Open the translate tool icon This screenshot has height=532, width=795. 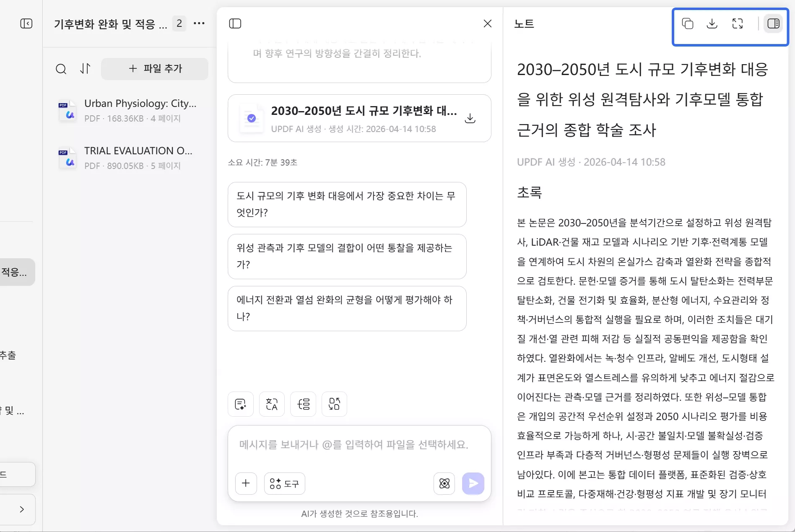(x=272, y=404)
